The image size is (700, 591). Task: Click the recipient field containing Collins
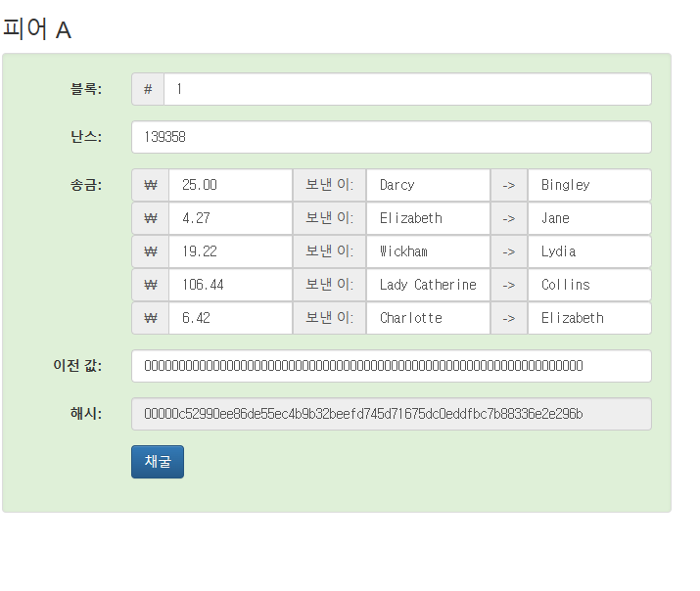[589, 285]
